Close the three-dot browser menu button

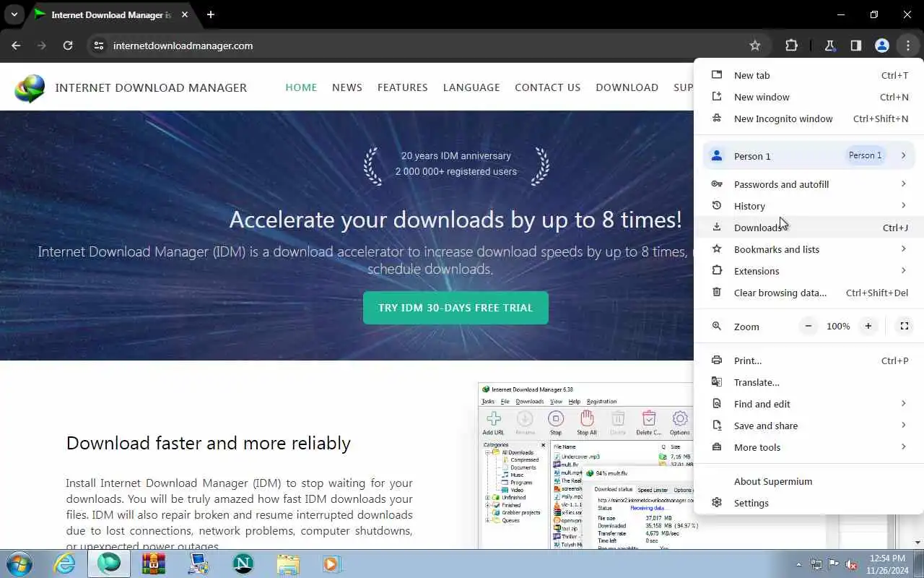tap(907, 46)
